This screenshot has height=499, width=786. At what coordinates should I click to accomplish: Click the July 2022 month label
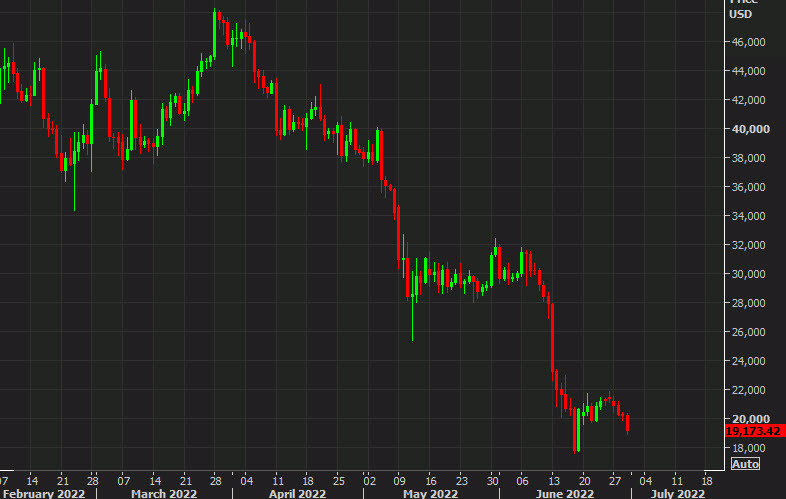click(x=677, y=492)
